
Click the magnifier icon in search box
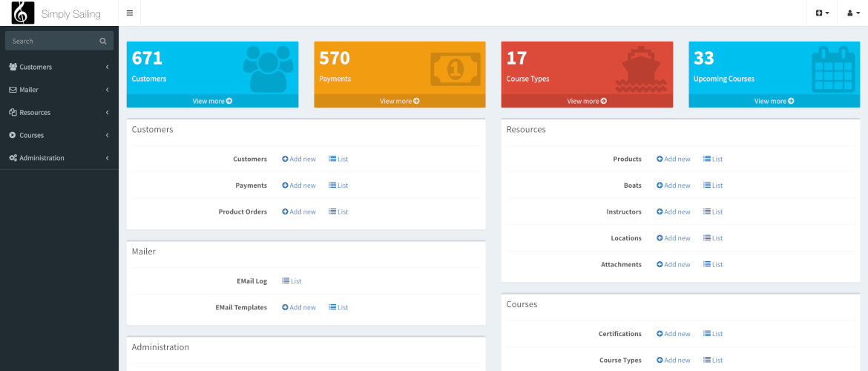103,41
